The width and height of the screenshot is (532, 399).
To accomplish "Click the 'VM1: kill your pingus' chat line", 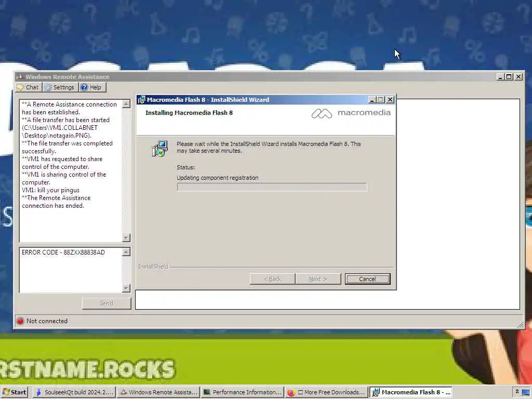I will [50, 190].
